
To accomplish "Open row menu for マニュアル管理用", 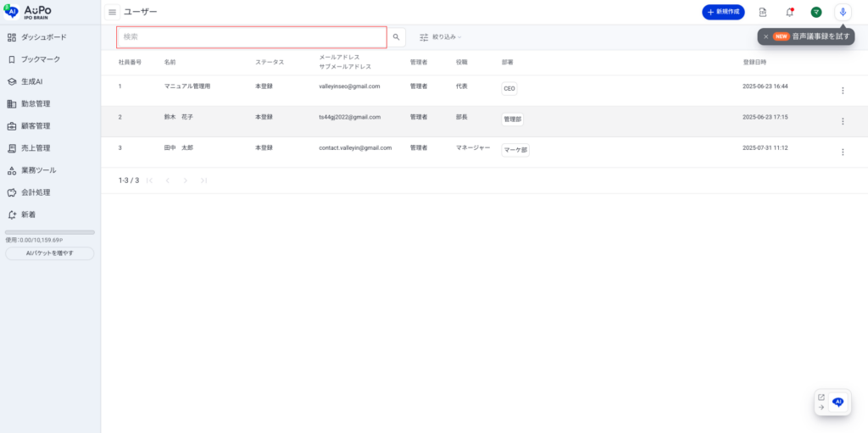I will [x=843, y=91].
